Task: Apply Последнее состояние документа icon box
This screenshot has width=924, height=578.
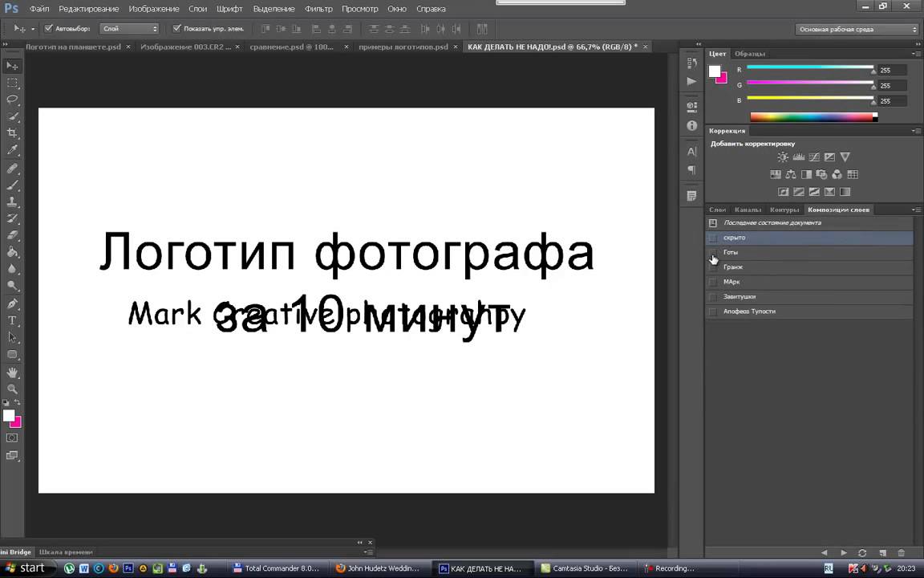Action: (712, 223)
